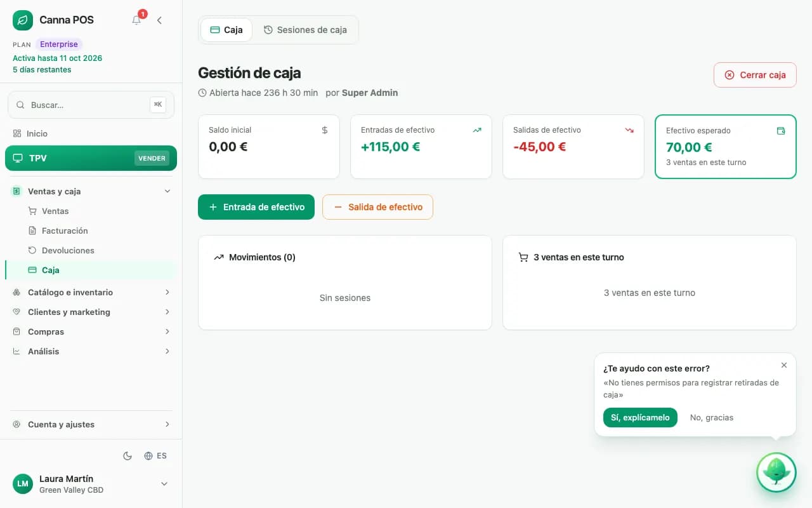Click the upward trend icon in Entradas
The image size is (812, 508).
(477, 130)
